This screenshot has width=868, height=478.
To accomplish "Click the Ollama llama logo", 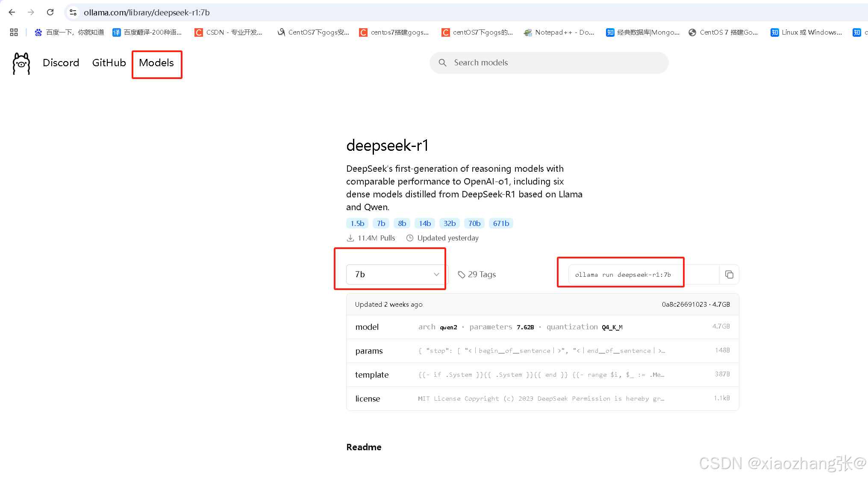I will pyautogui.click(x=21, y=63).
